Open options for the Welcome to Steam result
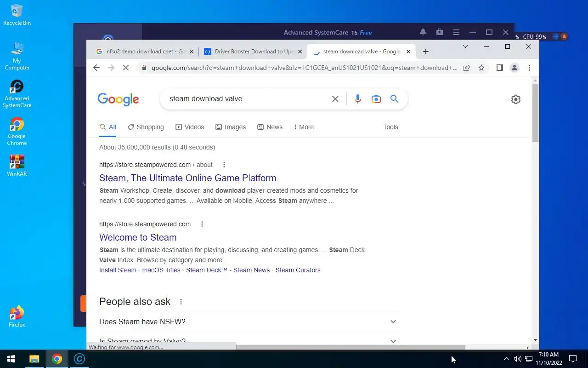The image size is (588, 368). [x=202, y=224]
